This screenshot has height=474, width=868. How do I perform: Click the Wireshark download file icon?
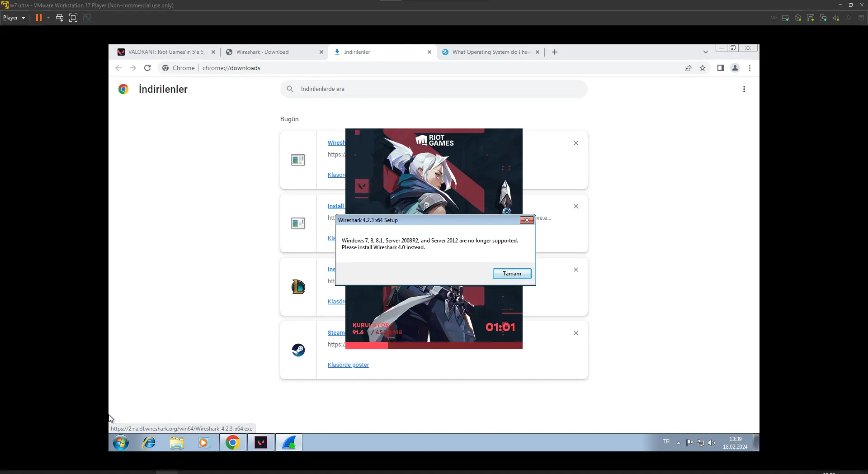298,160
